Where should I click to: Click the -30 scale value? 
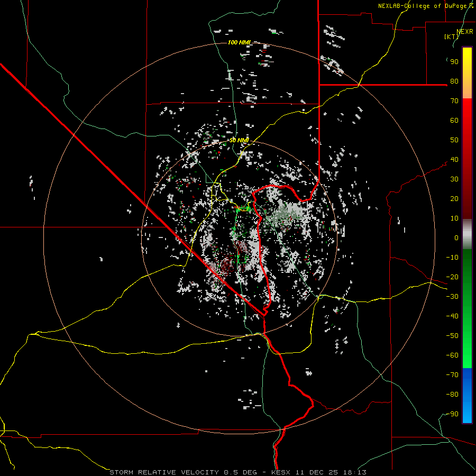click(452, 297)
